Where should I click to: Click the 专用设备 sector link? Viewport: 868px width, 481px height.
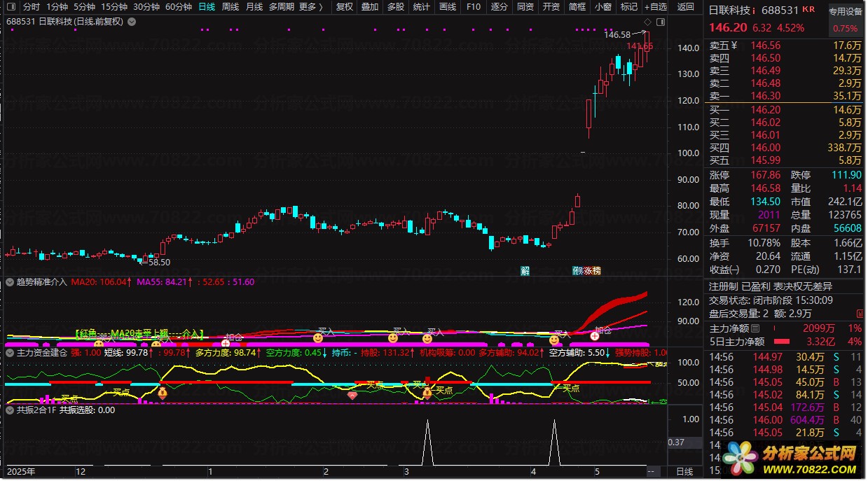coord(846,12)
